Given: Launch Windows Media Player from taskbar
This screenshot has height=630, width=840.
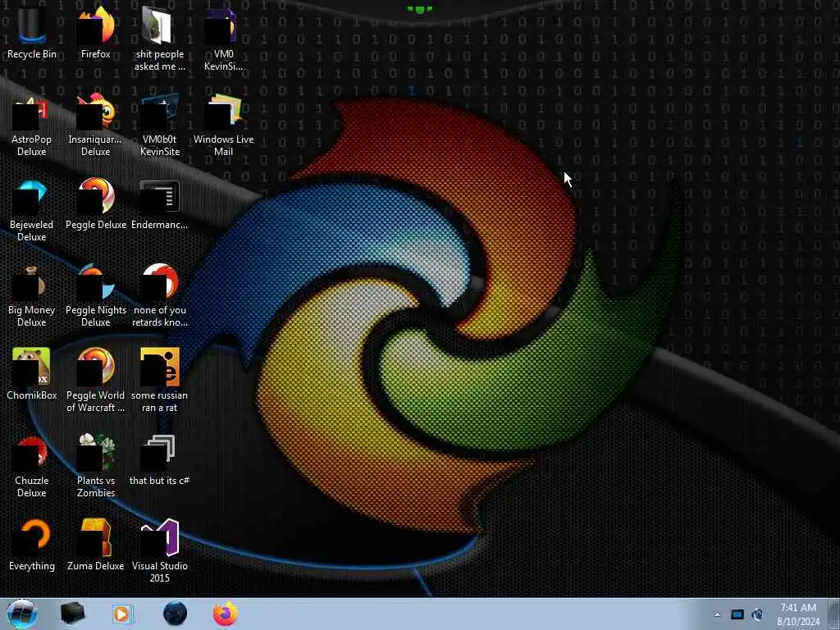Looking at the screenshot, I should coord(122,614).
